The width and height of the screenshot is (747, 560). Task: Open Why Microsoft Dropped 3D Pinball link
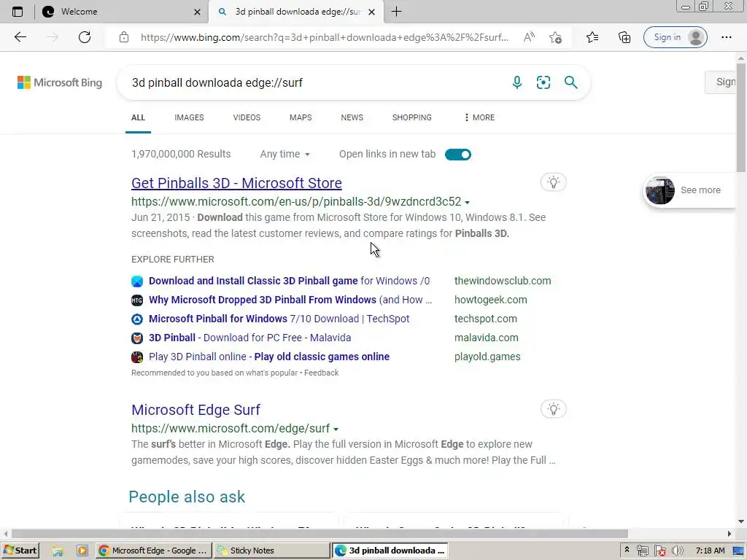click(290, 300)
